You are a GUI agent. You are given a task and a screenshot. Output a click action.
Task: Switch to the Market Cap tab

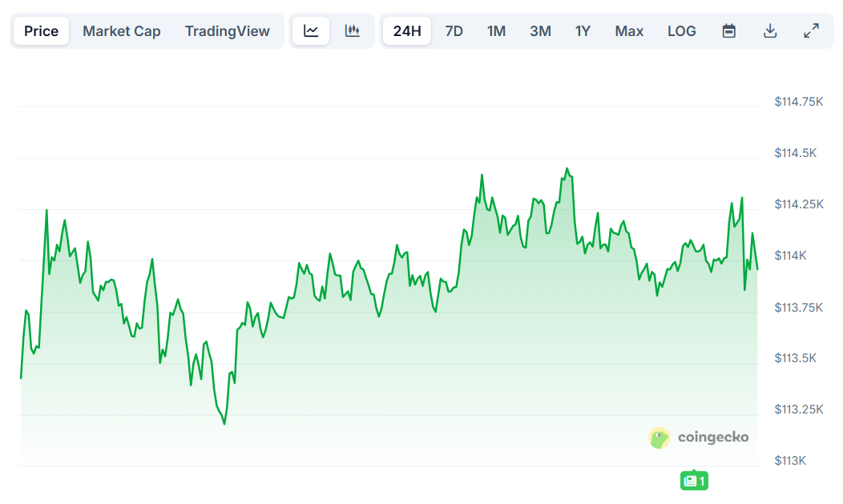(x=121, y=30)
